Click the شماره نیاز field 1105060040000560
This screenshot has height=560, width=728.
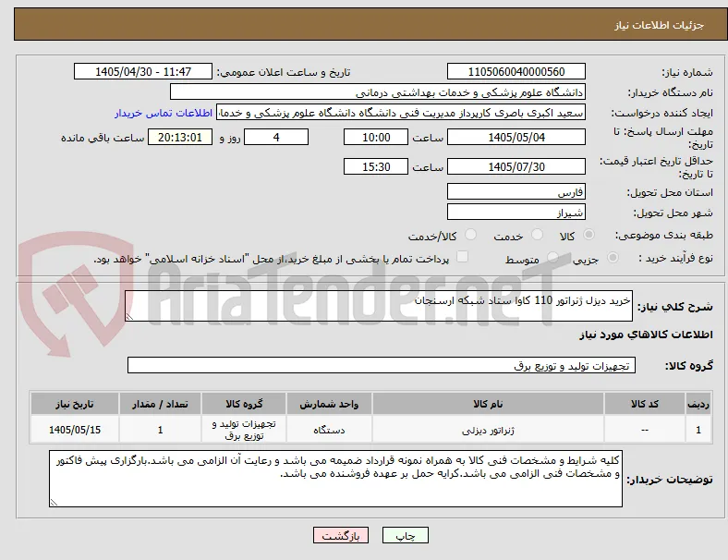[x=516, y=71]
